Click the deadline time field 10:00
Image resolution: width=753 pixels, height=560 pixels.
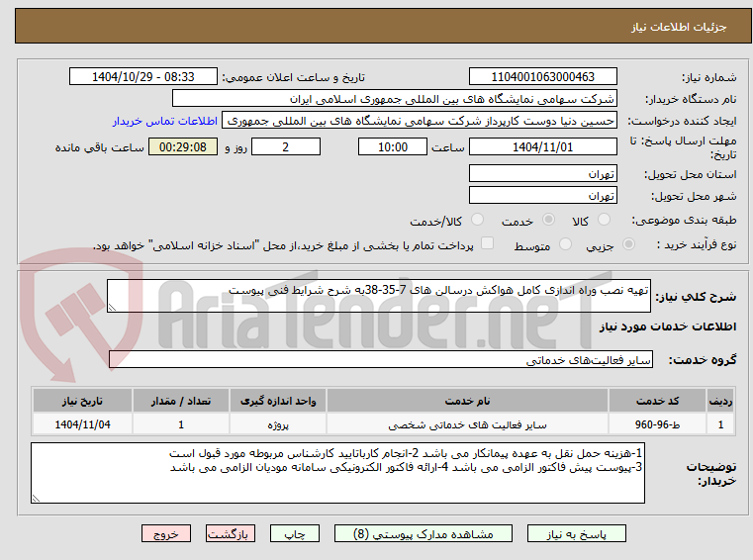click(x=393, y=147)
